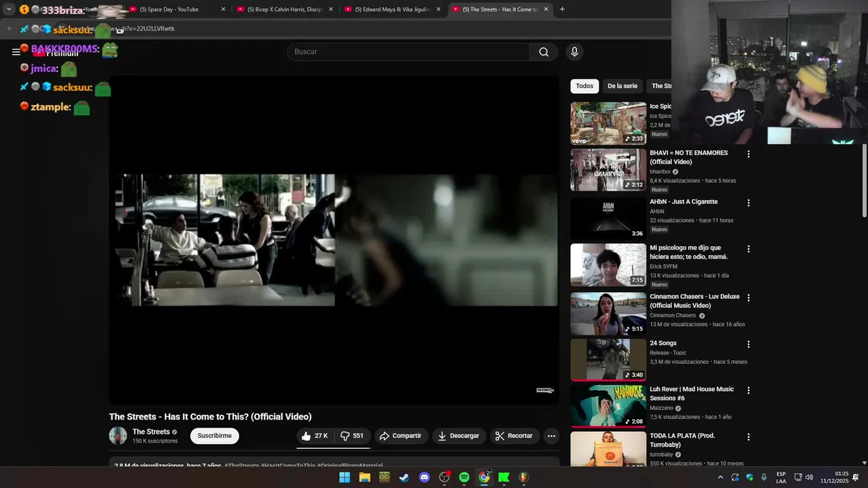Open File Explorer from the taskbar
Viewport: 868px width, 488px height.
365,477
